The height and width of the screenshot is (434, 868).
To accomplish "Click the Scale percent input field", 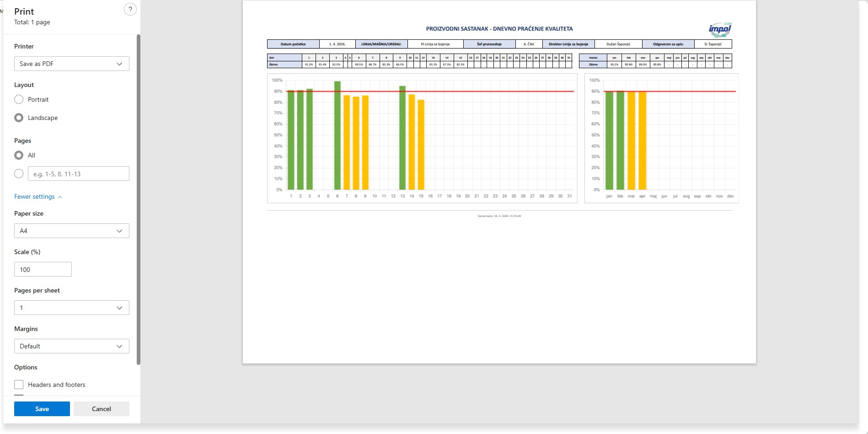I will (x=43, y=269).
